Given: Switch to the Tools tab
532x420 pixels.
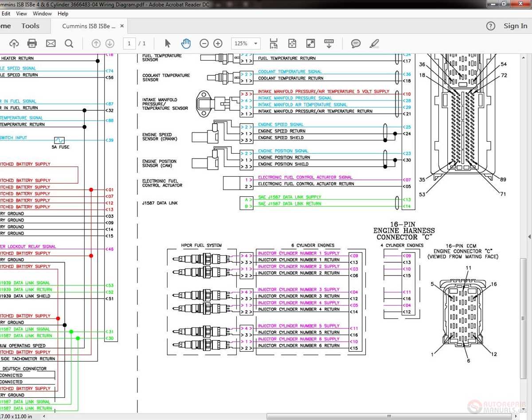Looking at the screenshot, I should click(x=31, y=26).
